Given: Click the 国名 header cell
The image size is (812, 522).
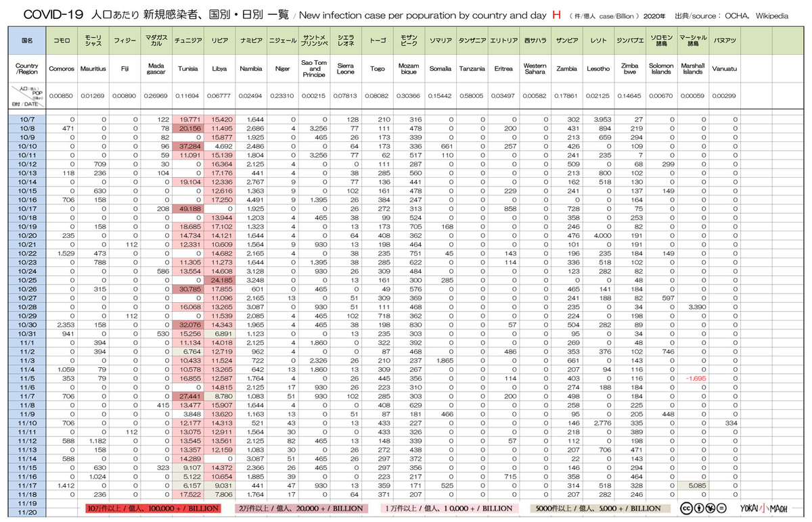Looking at the screenshot, I should click(27, 41).
